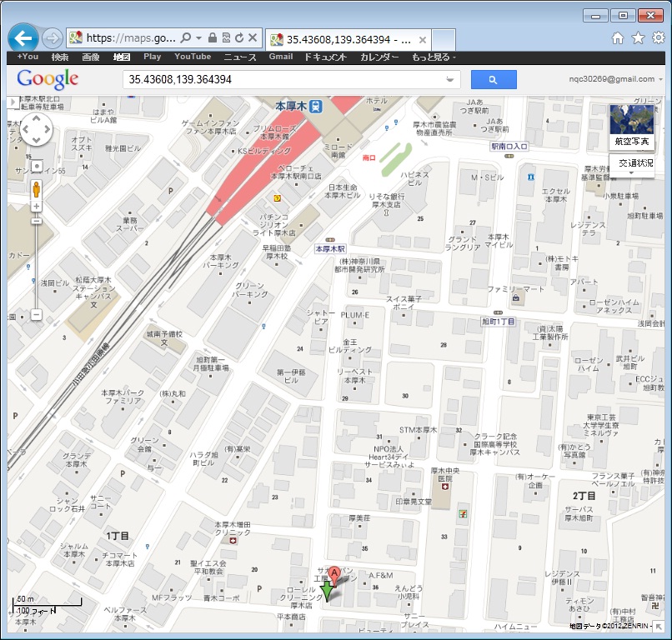The image size is (672, 640).
Task: Zoom in with the plus button
Action: point(37,207)
